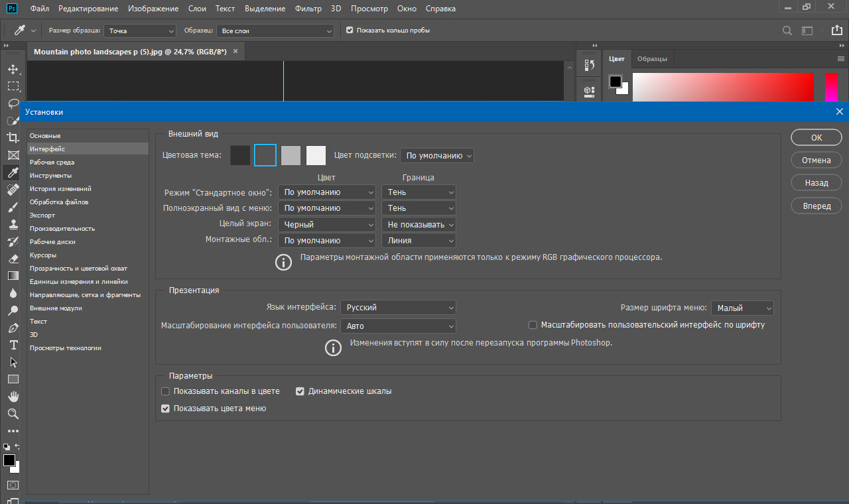This screenshot has height=504, width=849.
Task: Select the Rectangle shape tool
Action: 13,379
